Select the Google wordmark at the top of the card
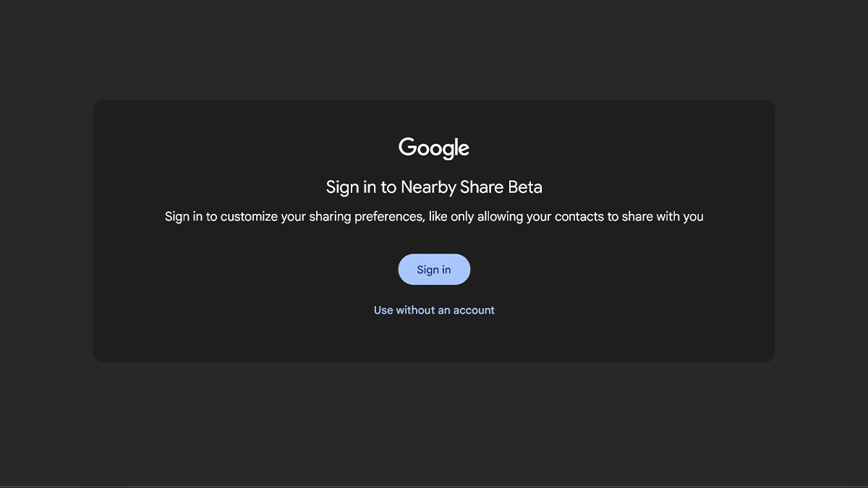868x488 pixels. click(434, 148)
